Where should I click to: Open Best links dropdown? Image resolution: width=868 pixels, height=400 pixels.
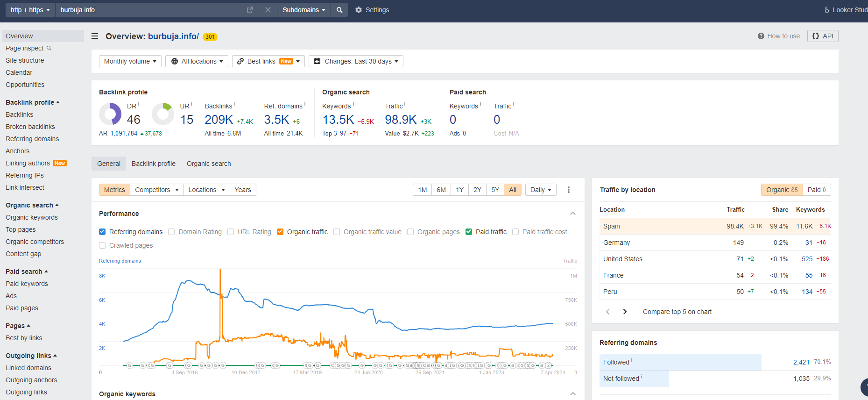[x=268, y=61]
